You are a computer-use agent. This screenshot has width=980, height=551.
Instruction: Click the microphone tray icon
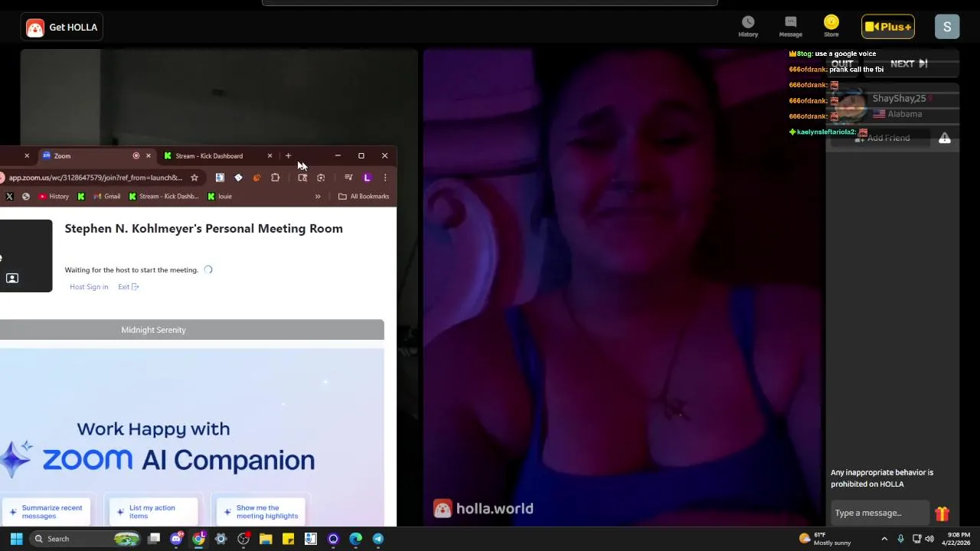[x=901, y=539]
